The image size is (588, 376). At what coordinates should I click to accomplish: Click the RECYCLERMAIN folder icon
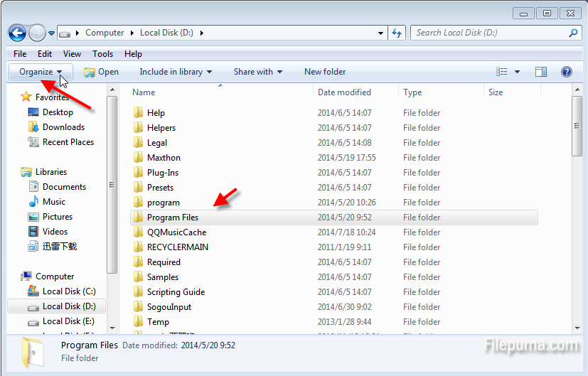tap(139, 247)
